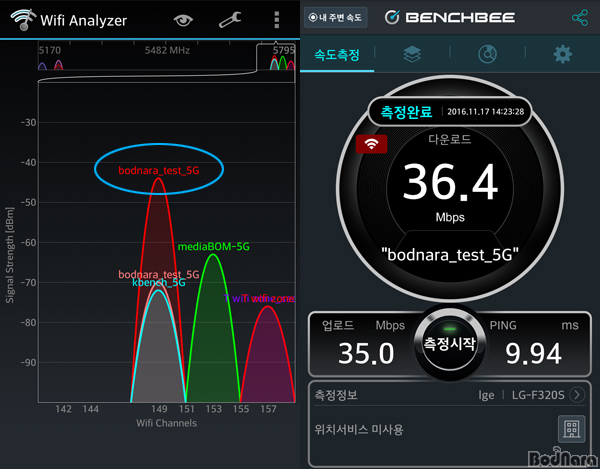Expand LG-F320S device info arrow
The height and width of the screenshot is (469, 600).
(577, 394)
